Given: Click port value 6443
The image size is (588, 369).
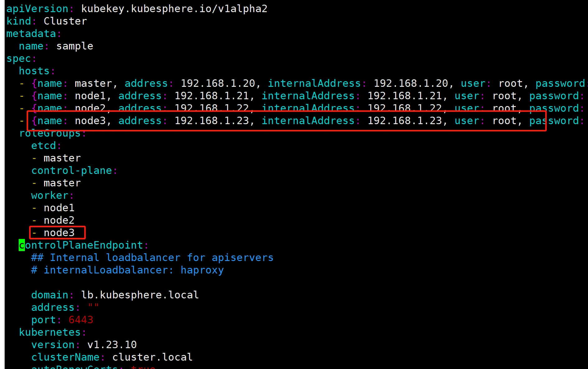Looking at the screenshot, I should tap(81, 320).
